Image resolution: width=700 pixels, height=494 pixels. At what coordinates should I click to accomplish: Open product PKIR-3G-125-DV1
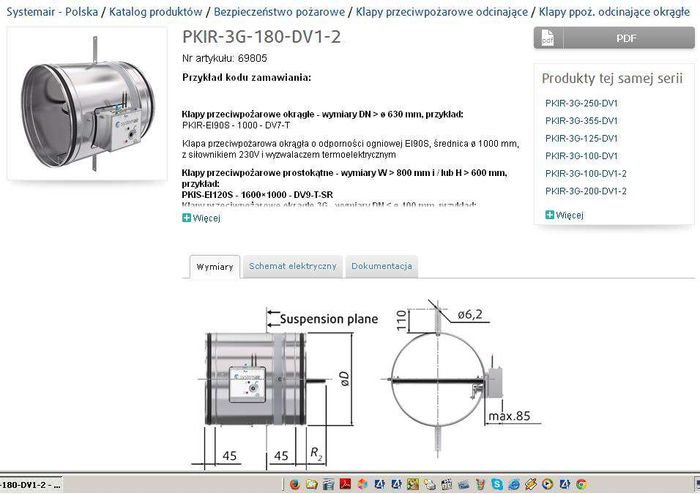581,139
